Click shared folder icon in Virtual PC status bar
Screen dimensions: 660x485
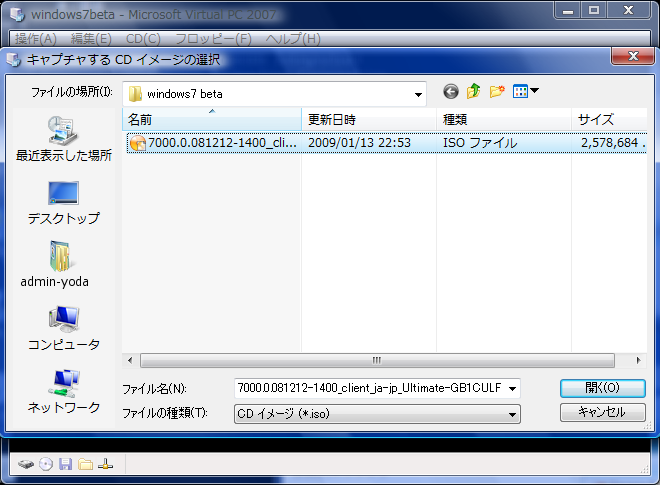(85, 464)
